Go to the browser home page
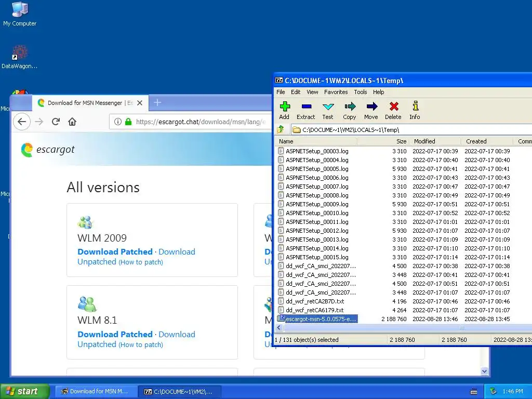This screenshot has height=399, width=532. click(x=72, y=122)
